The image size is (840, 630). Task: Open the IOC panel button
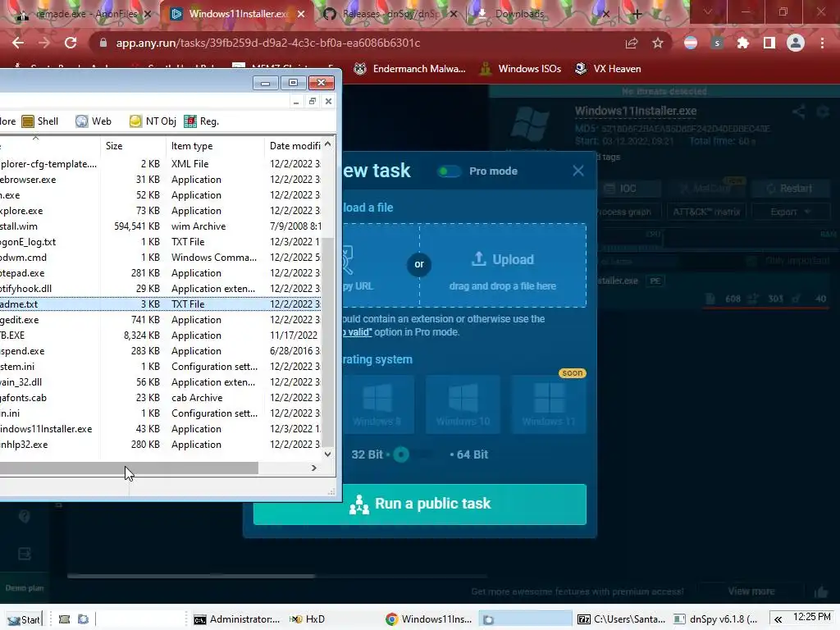[x=628, y=189]
